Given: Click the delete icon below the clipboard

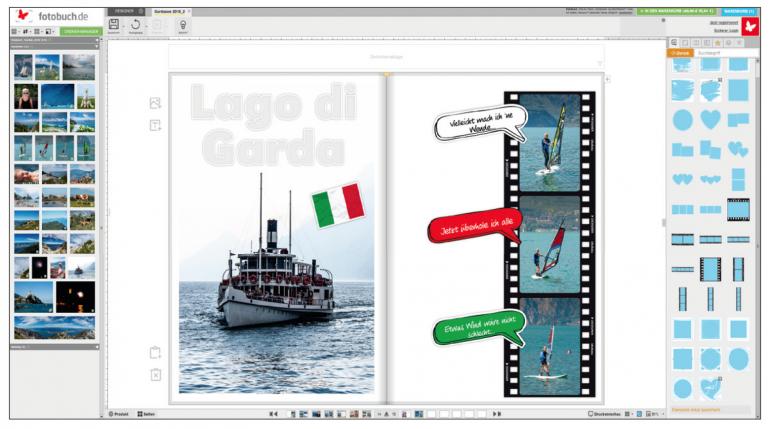Looking at the screenshot, I should 155,375.
